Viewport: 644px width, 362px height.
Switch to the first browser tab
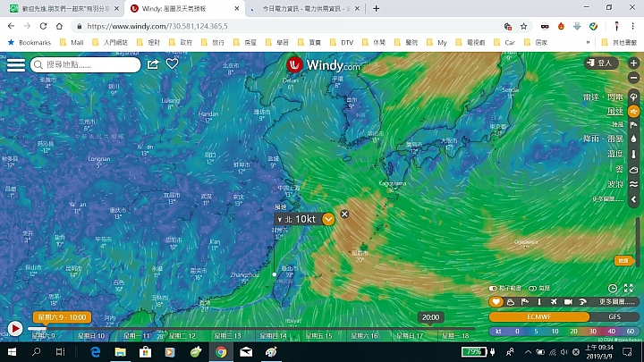(65, 8)
